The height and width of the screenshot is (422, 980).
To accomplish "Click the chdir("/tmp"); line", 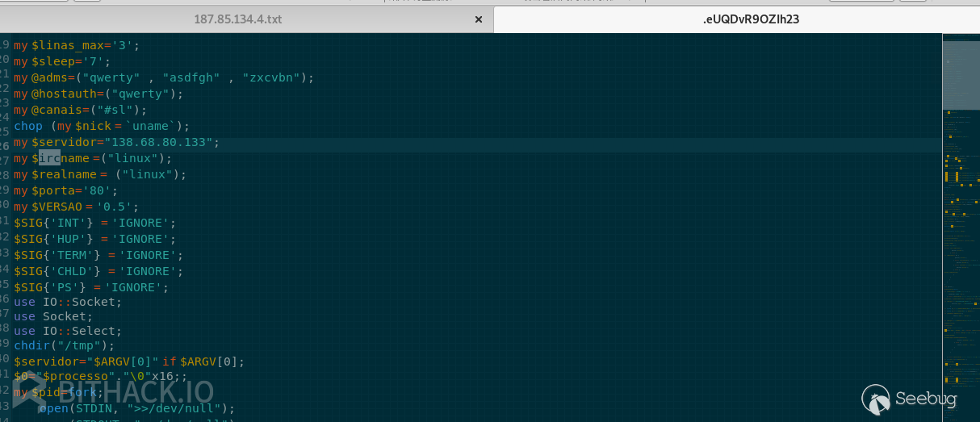I will pos(65,345).
